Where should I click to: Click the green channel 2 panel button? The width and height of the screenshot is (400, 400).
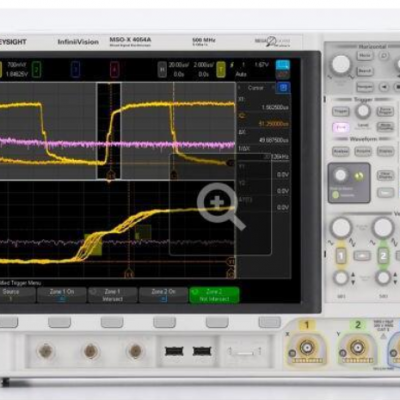click(x=383, y=256)
